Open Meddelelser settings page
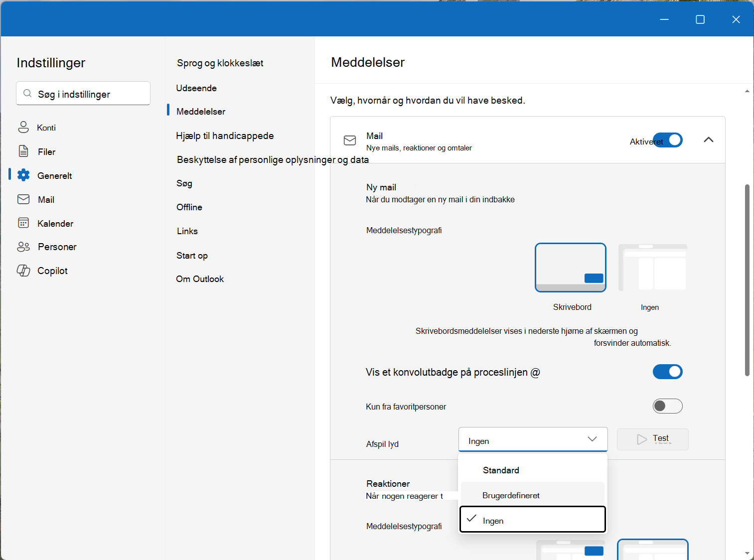 (x=201, y=111)
